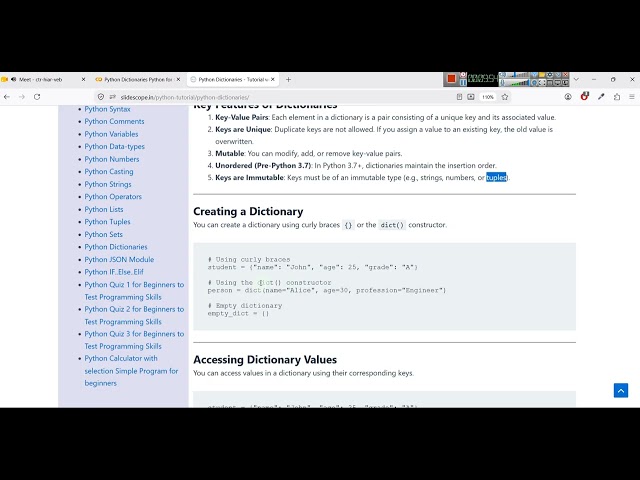The height and width of the screenshot is (480, 640).
Task: Open the recorder yellow folder icon
Action: click(542, 75)
